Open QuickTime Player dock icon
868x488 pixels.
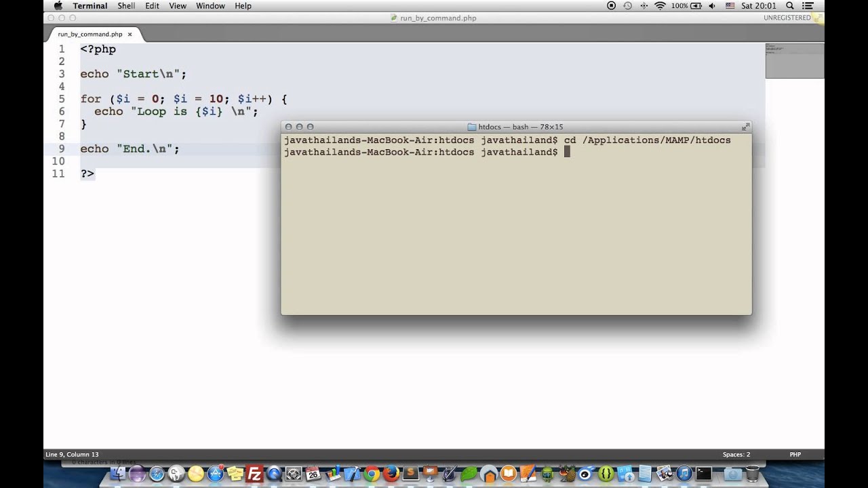[274, 474]
